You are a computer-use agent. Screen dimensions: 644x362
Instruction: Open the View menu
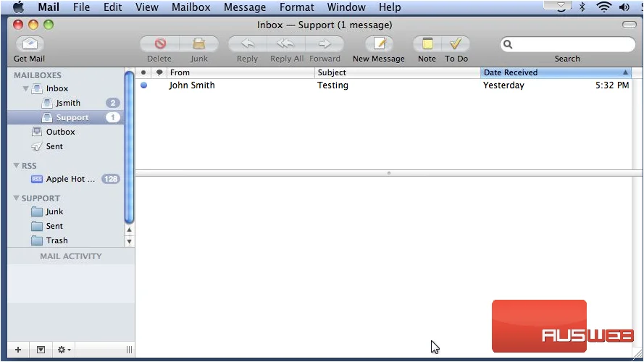coord(146,7)
